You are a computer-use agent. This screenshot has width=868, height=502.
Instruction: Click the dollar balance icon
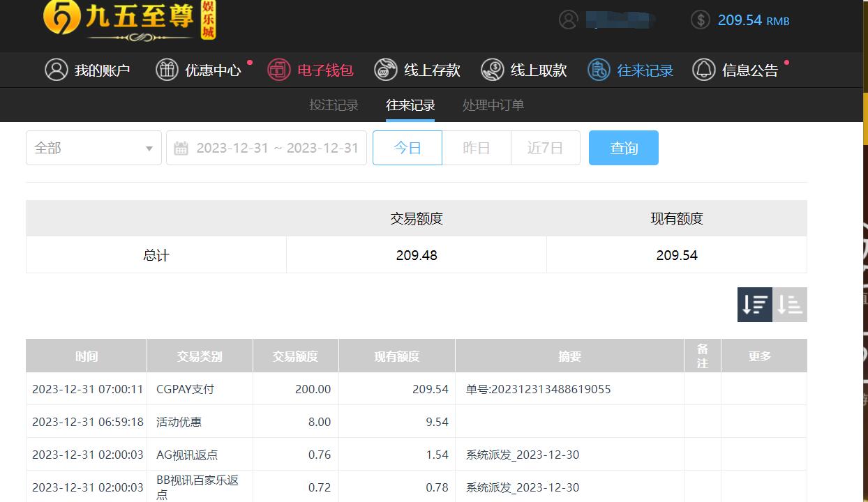point(701,20)
